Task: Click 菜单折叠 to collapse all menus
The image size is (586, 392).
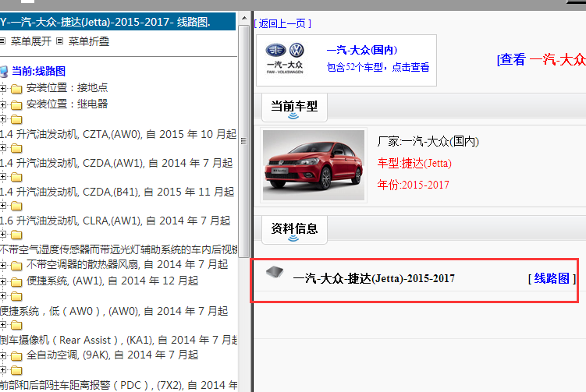Action: (89, 41)
